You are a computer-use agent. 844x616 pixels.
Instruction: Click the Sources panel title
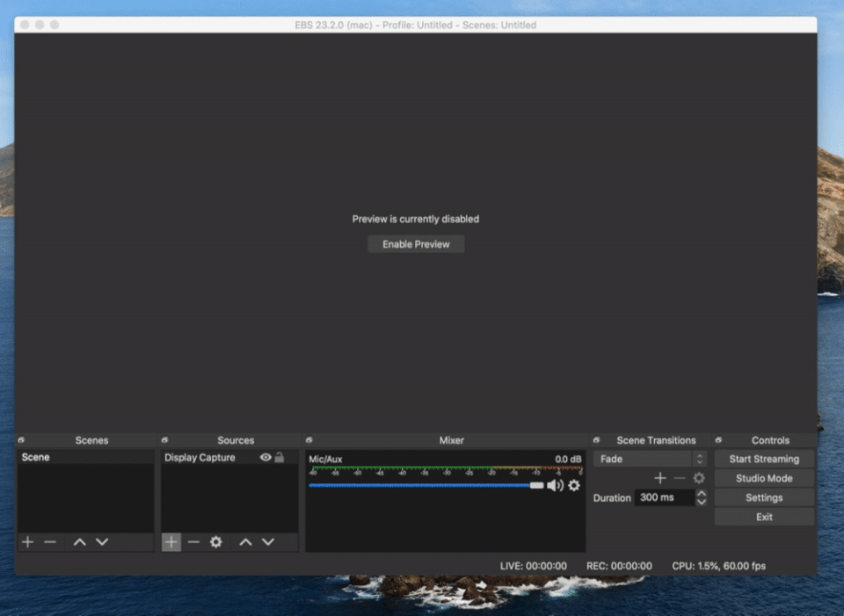[x=236, y=440]
